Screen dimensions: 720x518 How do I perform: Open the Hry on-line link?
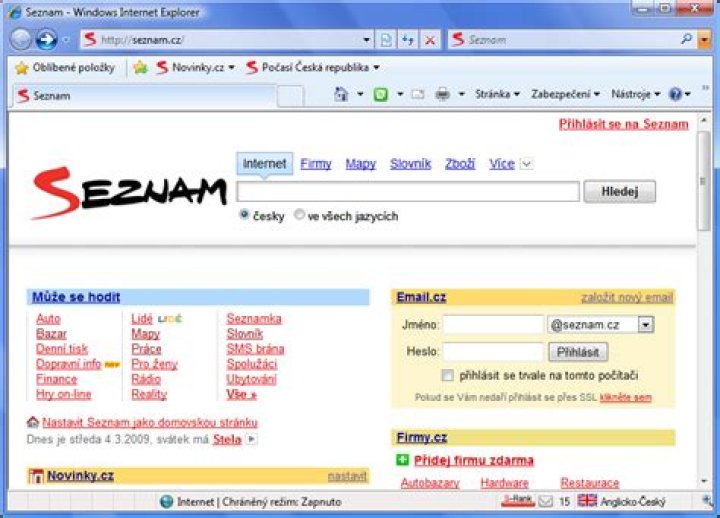(63, 394)
